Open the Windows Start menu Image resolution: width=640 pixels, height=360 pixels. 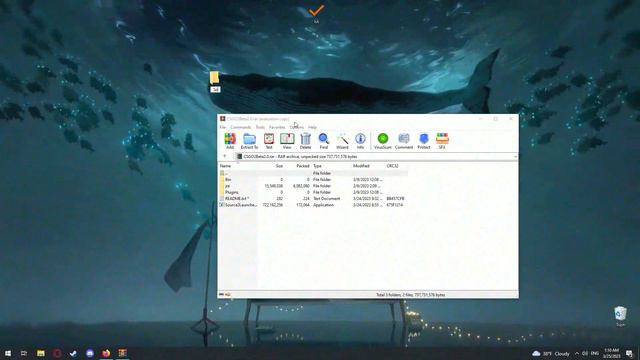pyautogui.click(x=8, y=353)
